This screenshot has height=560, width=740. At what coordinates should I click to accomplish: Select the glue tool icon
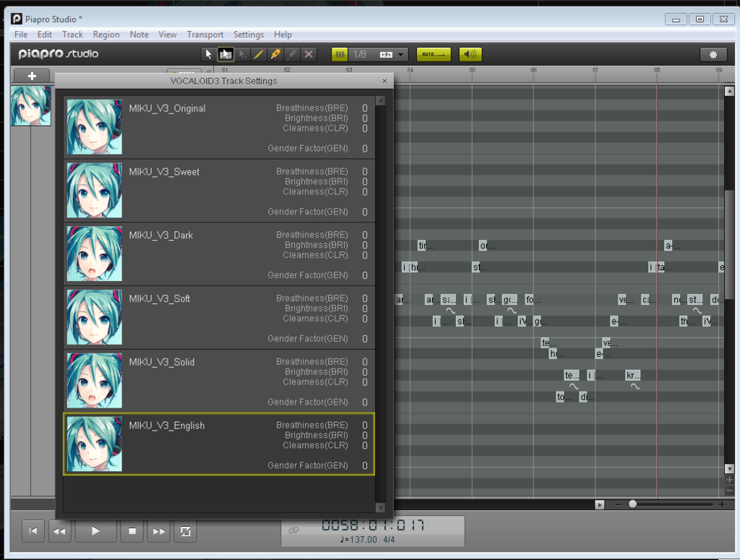coord(292,54)
